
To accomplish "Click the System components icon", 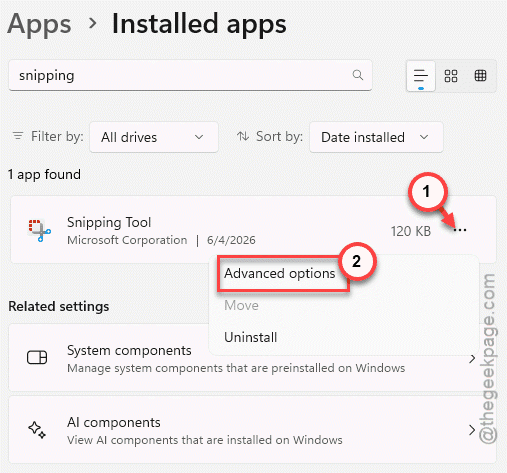I will pyautogui.click(x=37, y=358).
